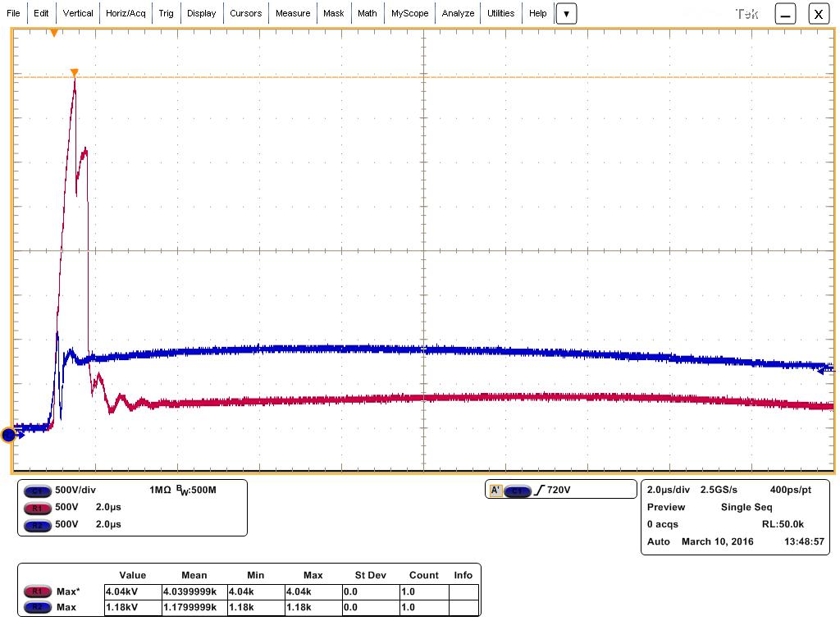
Task: Click the R2 badge in measurement table
Action: click(x=37, y=608)
